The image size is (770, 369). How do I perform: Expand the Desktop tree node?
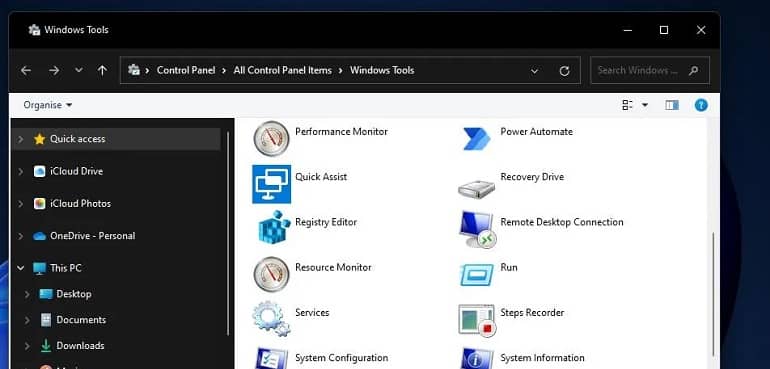coord(27,294)
